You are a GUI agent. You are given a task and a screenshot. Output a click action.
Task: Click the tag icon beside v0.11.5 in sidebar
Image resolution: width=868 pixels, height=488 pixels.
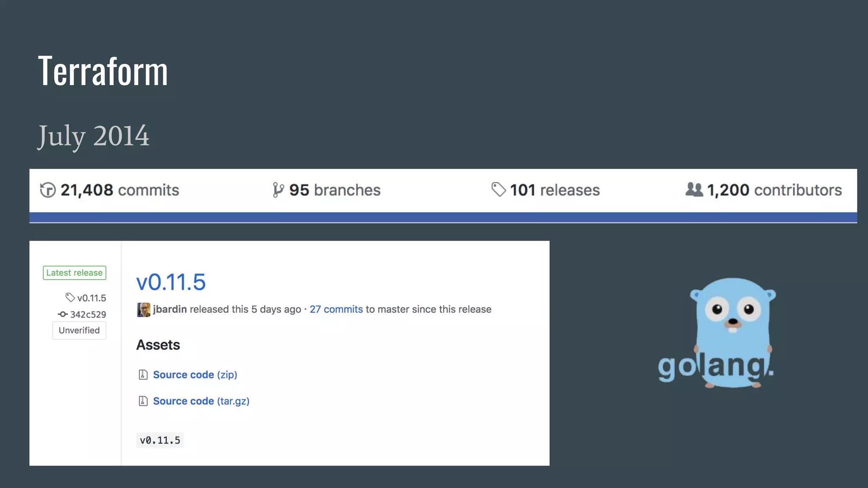coord(70,297)
